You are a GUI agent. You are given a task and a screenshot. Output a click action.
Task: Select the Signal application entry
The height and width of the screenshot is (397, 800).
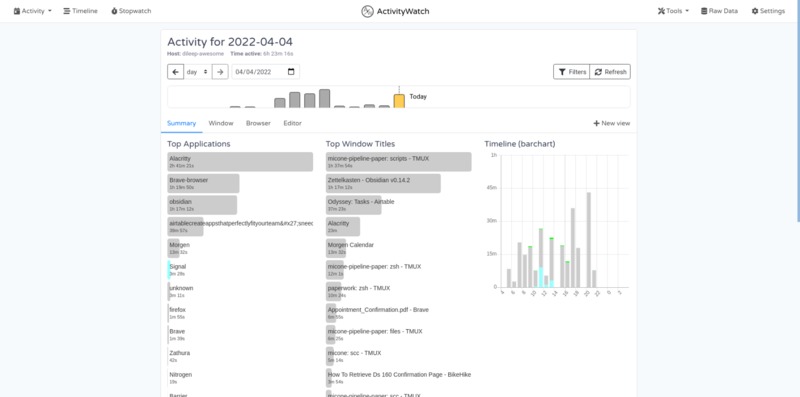click(178, 270)
